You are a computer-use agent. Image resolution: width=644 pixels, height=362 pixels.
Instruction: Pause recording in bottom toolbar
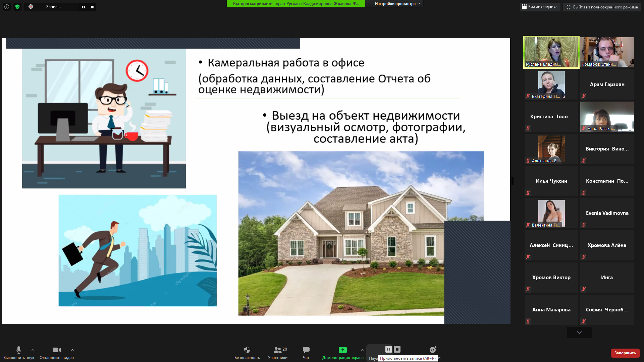[x=388, y=349]
